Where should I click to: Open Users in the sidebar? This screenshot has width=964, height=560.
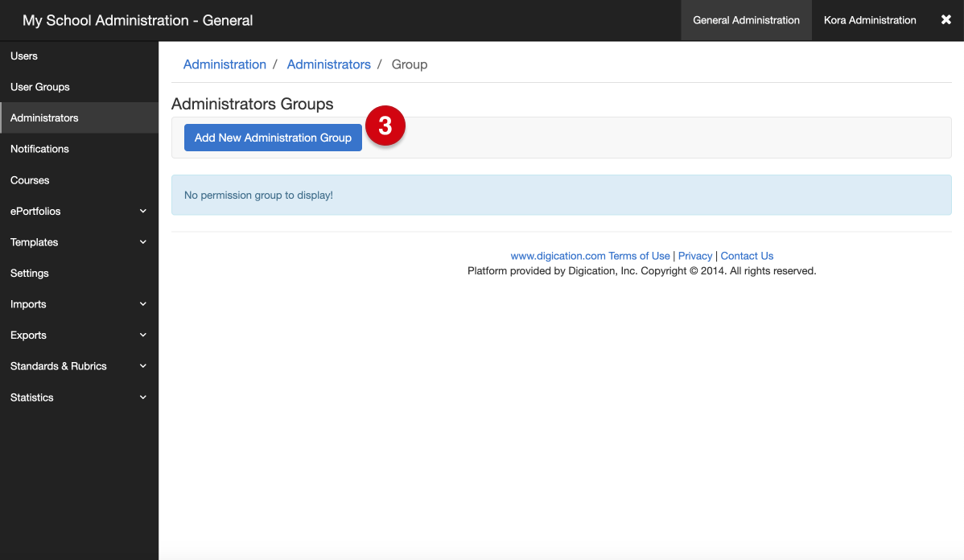click(x=24, y=56)
